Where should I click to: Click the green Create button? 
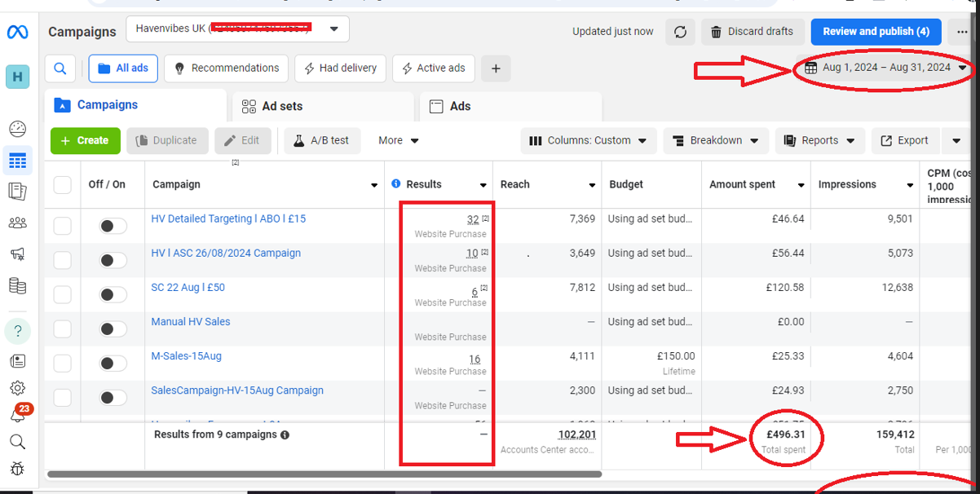86,140
